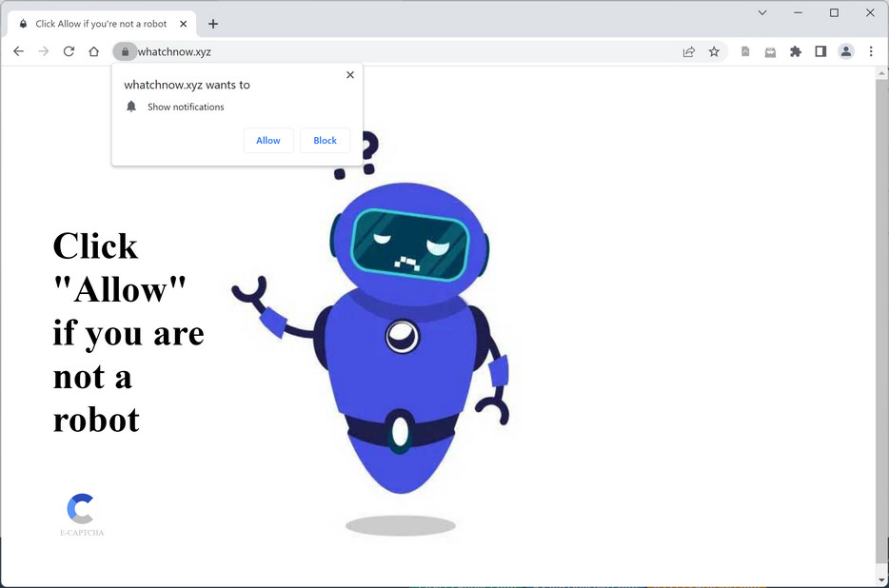The height and width of the screenshot is (588, 889).
Task: Open a new browser tab
Action: pyautogui.click(x=213, y=23)
